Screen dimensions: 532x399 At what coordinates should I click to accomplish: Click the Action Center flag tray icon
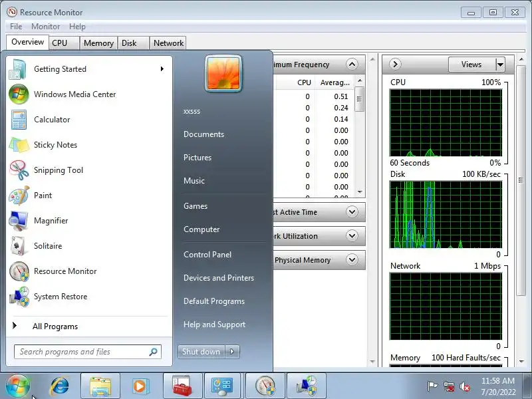(x=432, y=386)
